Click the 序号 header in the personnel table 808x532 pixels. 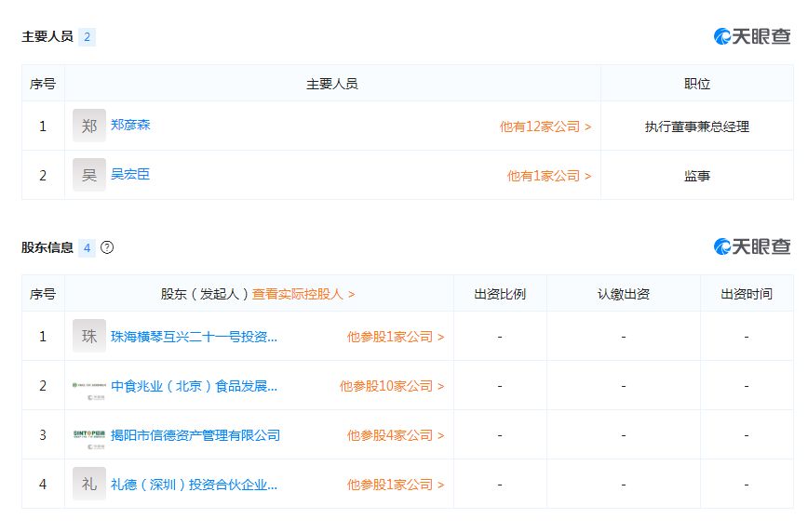pos(43,84)
